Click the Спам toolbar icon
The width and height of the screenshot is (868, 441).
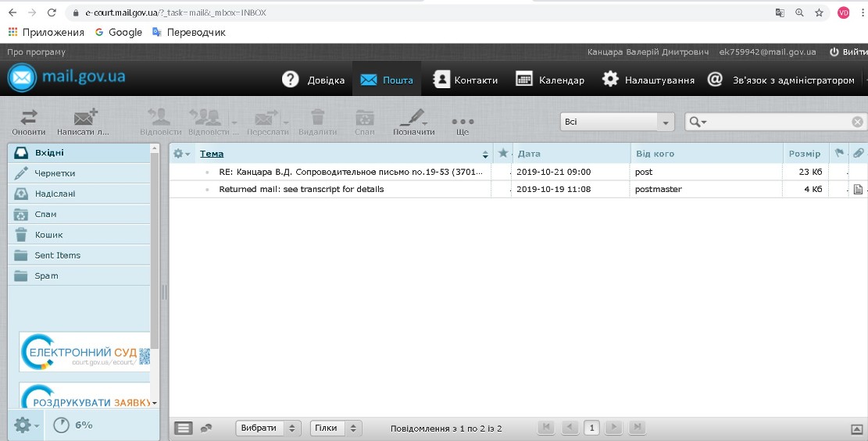pos(365,122)
